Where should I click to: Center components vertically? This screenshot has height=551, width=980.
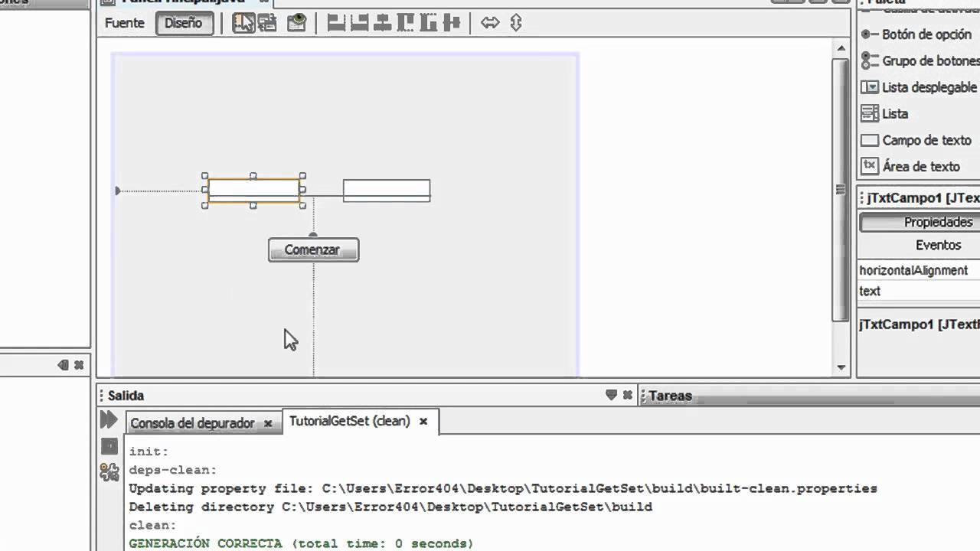tap(452, 23)
